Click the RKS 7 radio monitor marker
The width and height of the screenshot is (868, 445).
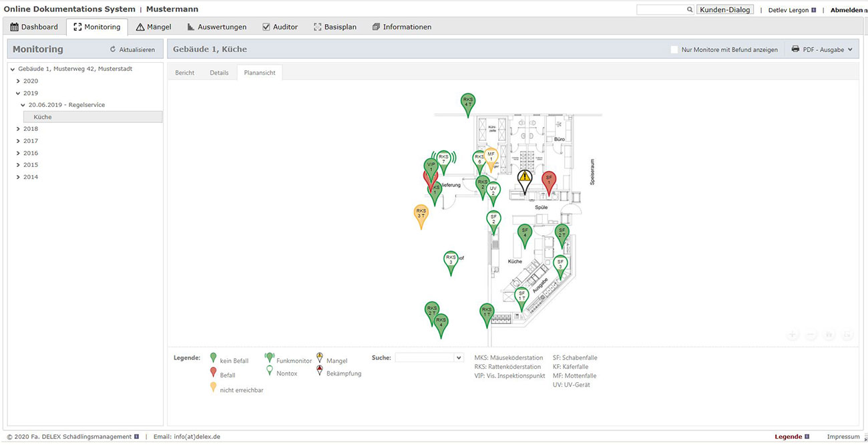tap(443, 160)
